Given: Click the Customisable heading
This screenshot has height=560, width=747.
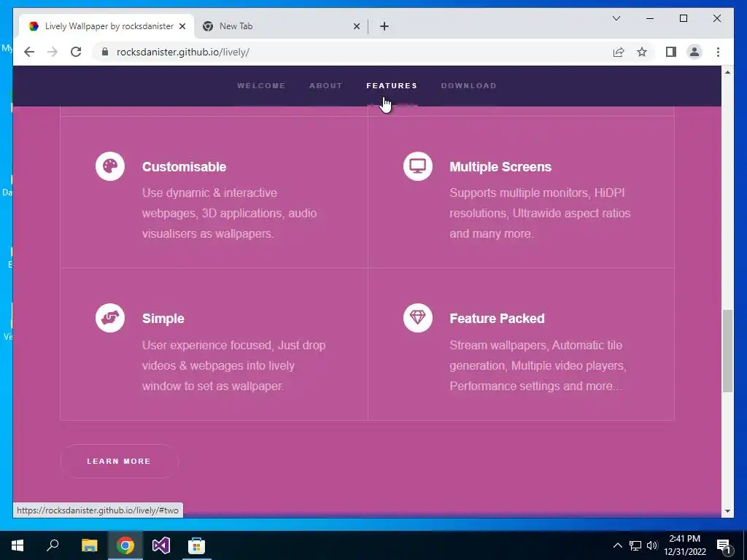Looking at the screenshot, I should (184, 167).
